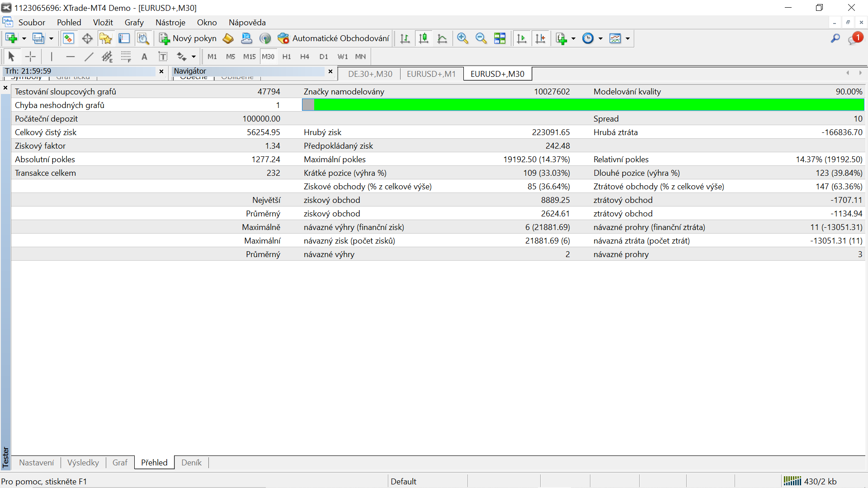This screenshot has width=868, height=488.
Task: Select the horizontal line tool
Action: click(x=70, y=56)
